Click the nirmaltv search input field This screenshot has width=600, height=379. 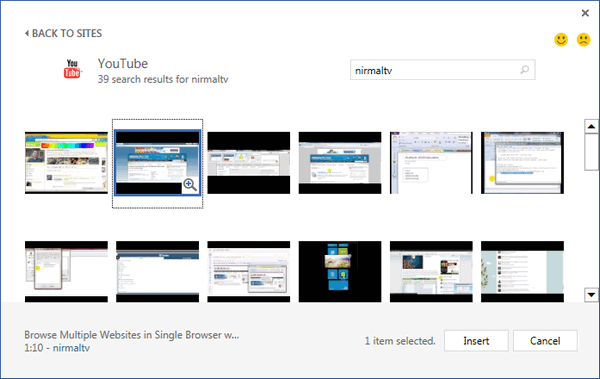(442, 70)
